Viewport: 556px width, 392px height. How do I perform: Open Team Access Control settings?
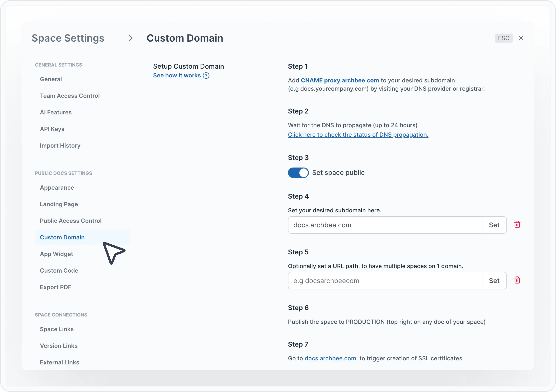[70, 96]
